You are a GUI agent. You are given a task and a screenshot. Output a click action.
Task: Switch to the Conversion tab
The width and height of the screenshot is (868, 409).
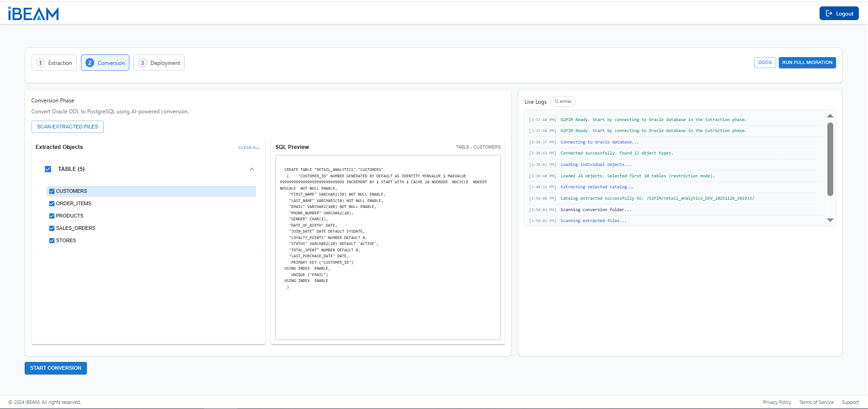pos(105,63)
